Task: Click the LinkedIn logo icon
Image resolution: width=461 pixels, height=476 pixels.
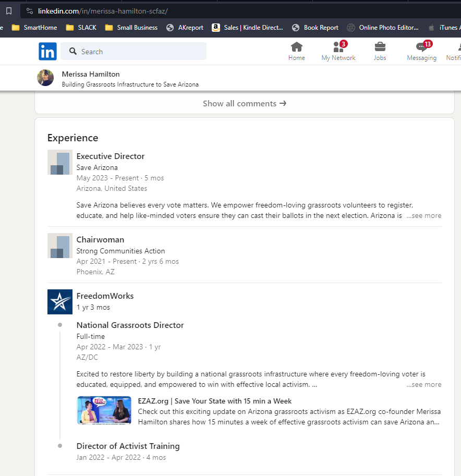Action: (x=47, y=51)
